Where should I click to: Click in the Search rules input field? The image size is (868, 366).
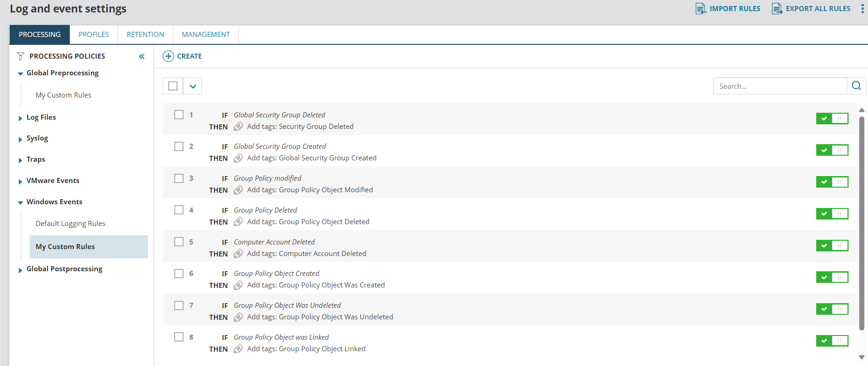point(780,86)
